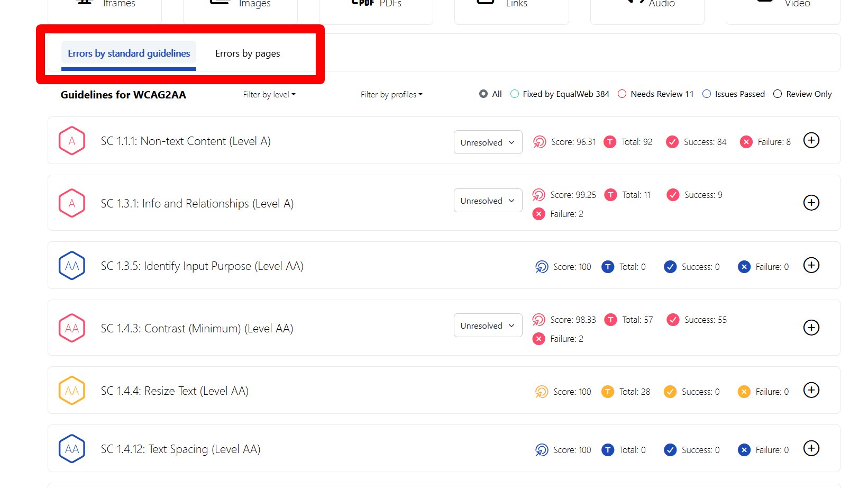Click SC 1.3.1: Info and Relationships title
Screen dimensions: 868x488
click(x=197, y=204)
